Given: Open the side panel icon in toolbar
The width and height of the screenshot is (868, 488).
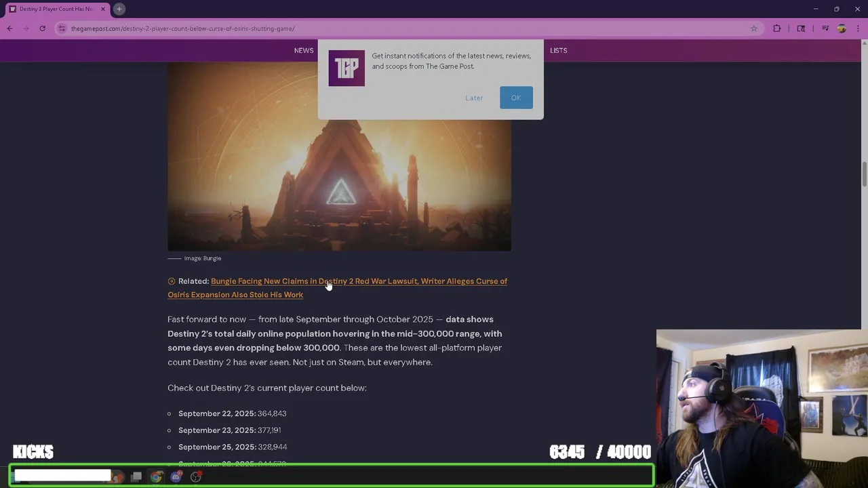Looking at the screenshot, I should click(801, 28).
